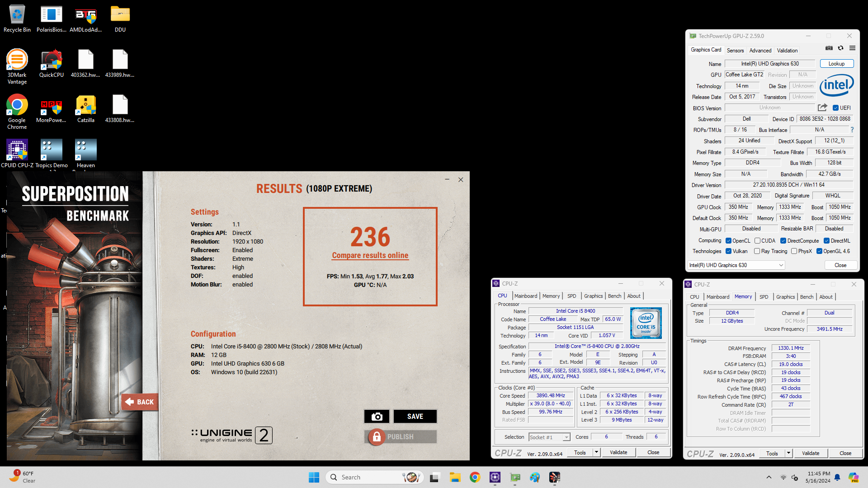The width and height of the screenshot is (868, 488).
Task: Click the BIOS export share icon in GPU-Z
Action: tap(822, 108)
